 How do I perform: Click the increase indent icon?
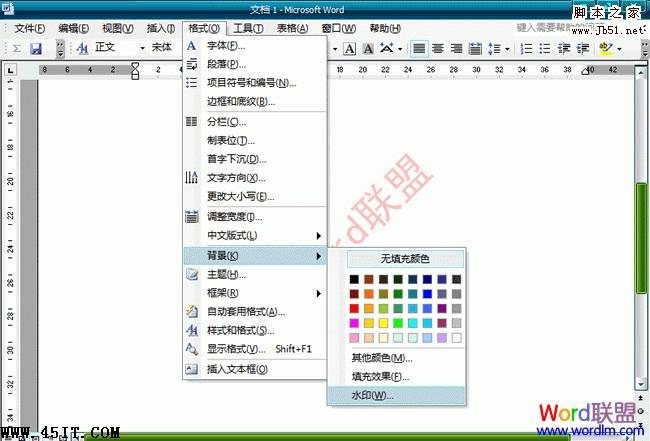pyautogui.click(x=583, y=48)
